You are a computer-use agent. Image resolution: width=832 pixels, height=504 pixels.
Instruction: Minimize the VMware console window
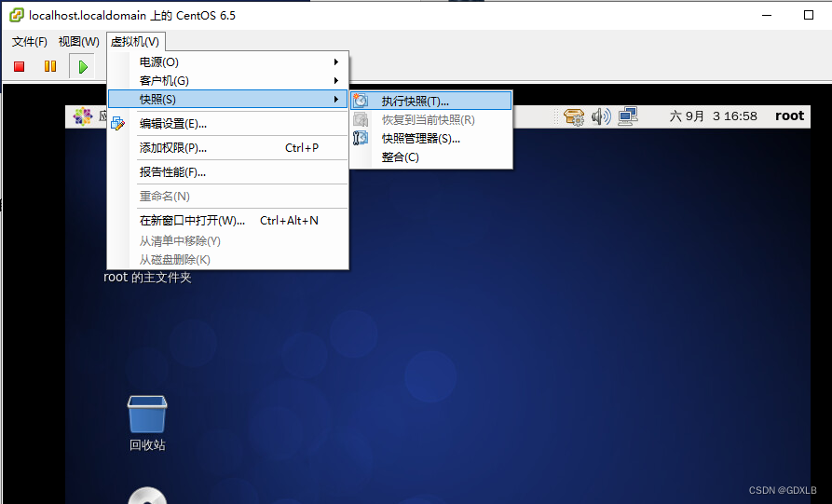tap(767, 15)
